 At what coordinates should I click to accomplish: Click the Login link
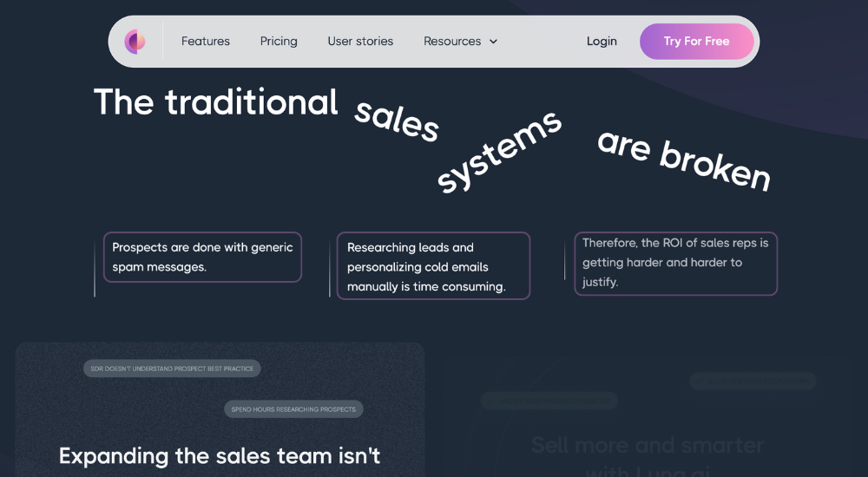point(602,42)
